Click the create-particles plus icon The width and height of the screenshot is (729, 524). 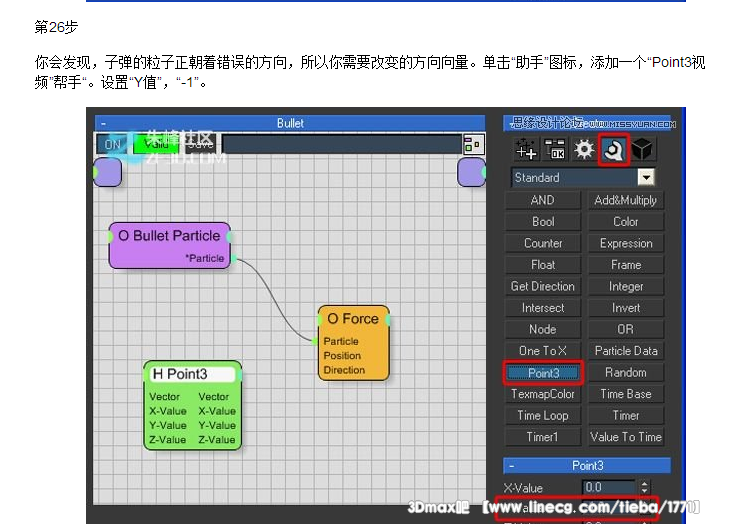[x=527, y=150]
